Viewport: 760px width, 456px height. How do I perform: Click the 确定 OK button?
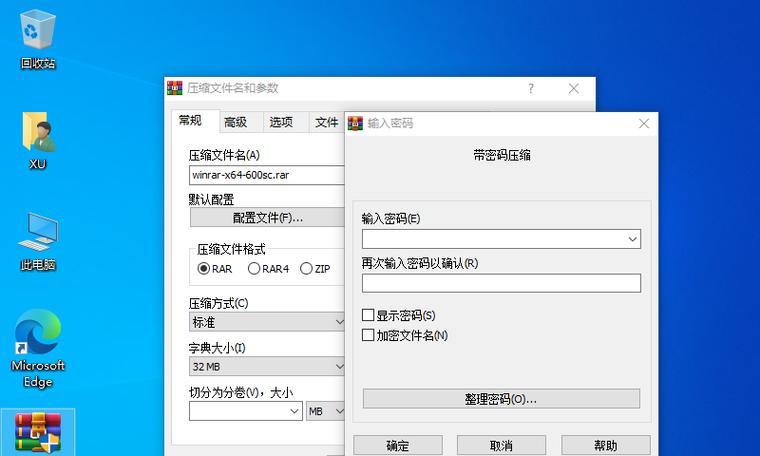pyautogui.click(x=398, y=445)
